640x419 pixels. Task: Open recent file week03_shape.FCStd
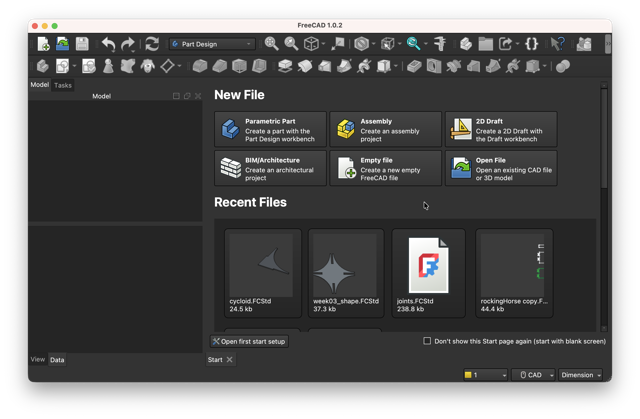point(346,273)
